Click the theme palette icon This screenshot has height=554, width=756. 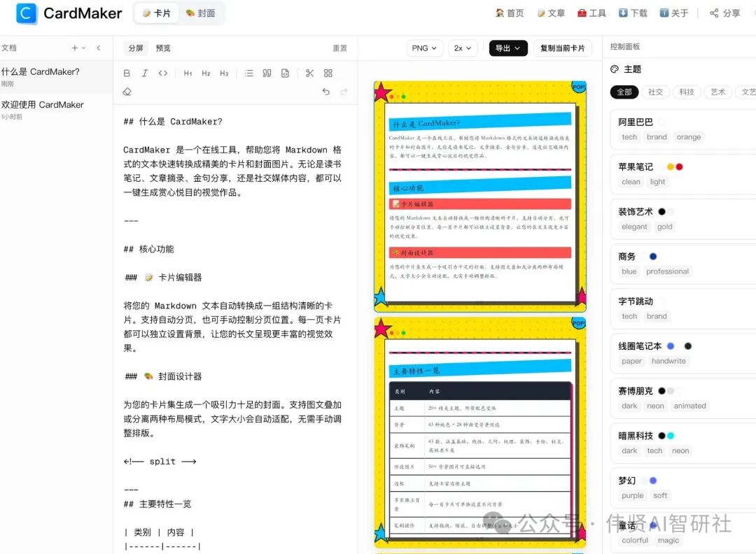coord(615,69)
